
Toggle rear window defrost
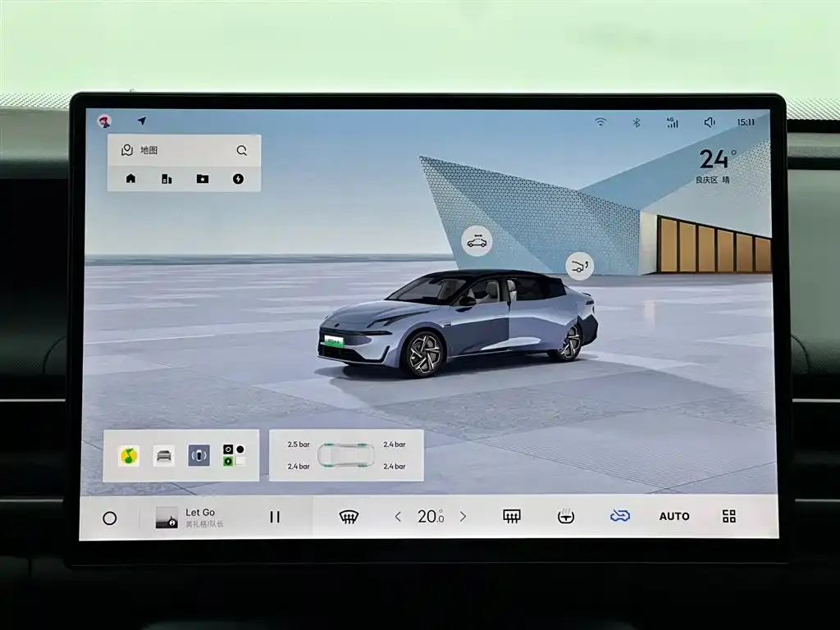tap(512, 516)
